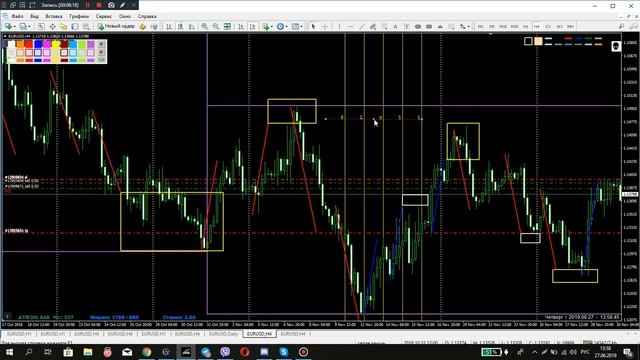Viewport: 640px width, 360px height.
Task: Show the Market Watch panel
Action: [41, 26]
